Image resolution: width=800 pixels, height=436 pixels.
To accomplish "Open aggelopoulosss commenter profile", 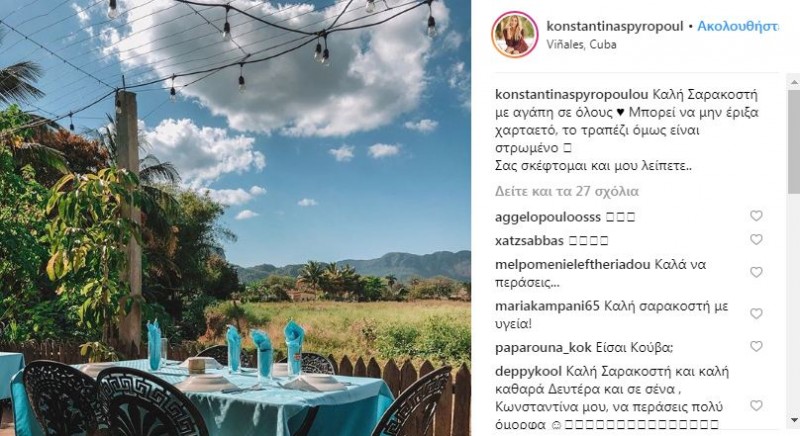I will (547, 217).
